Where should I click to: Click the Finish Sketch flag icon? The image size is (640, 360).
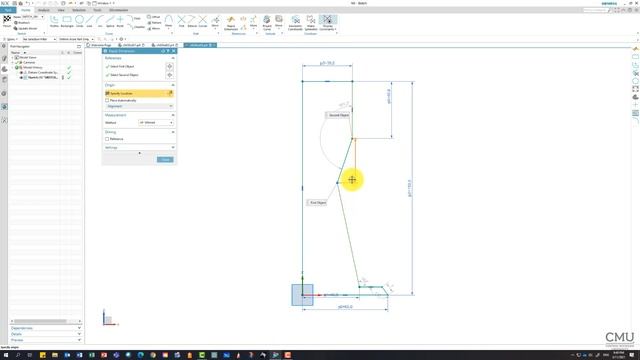(x=7, y=20)
